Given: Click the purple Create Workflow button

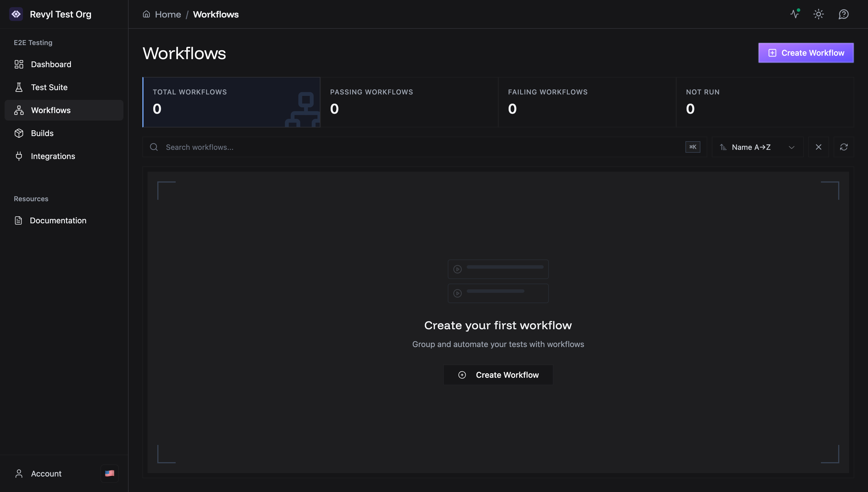Looking at the screenshot, I should [806, 53].
